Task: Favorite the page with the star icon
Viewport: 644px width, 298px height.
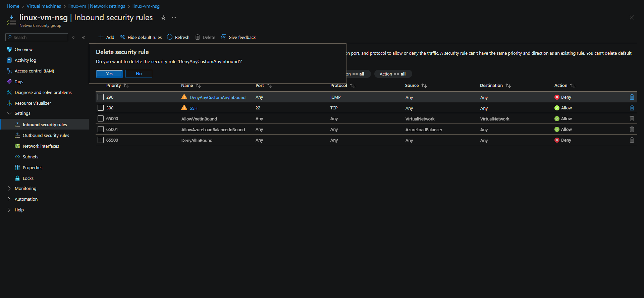Action: point(163,18)
